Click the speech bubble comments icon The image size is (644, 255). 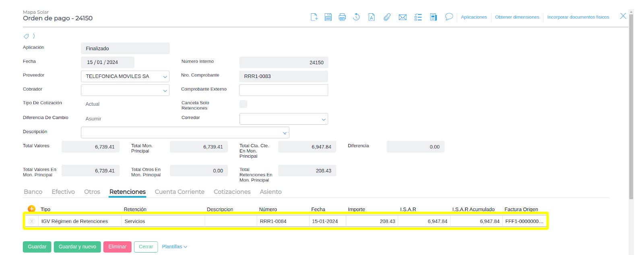(449, 16)
